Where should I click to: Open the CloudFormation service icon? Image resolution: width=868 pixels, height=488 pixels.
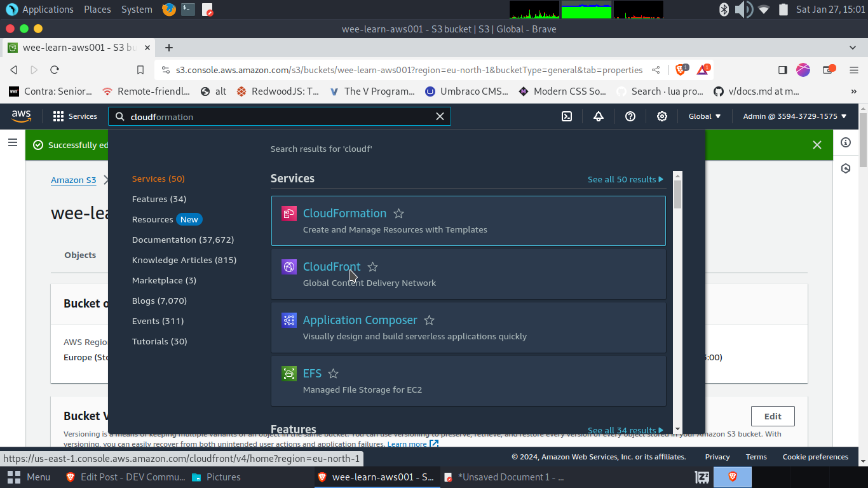tap(289, 213)
